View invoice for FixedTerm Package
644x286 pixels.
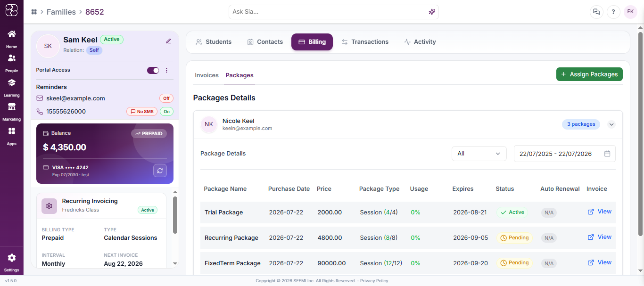[x=599, y=262]
